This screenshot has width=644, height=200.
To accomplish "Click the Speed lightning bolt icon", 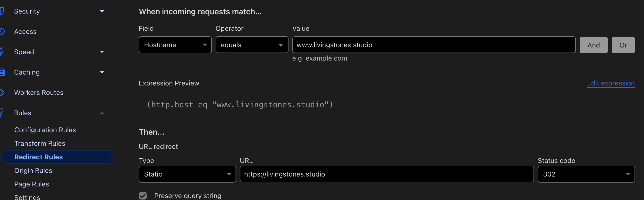I will click(x=1, y=52).
